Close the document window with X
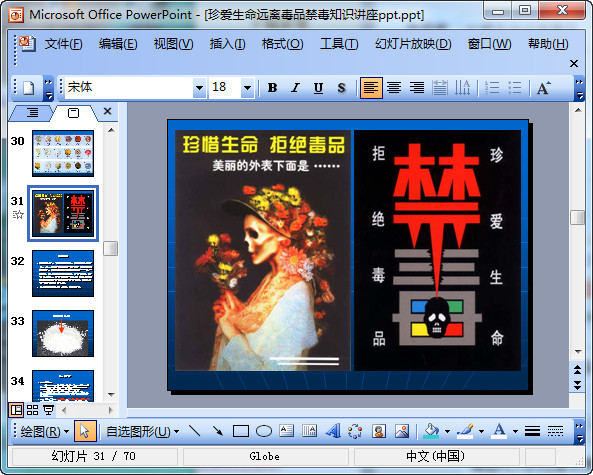The image size is (593, 475). tap(574, 64)
